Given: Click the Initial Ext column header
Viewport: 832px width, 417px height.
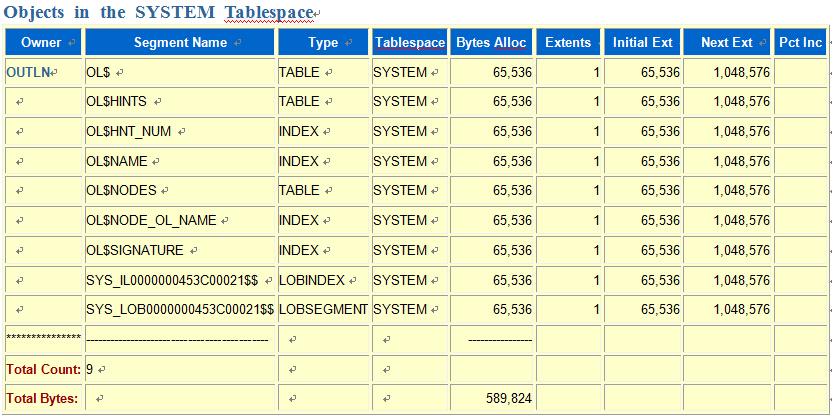Looking at the screenshot, I should [x=644, y=43].
